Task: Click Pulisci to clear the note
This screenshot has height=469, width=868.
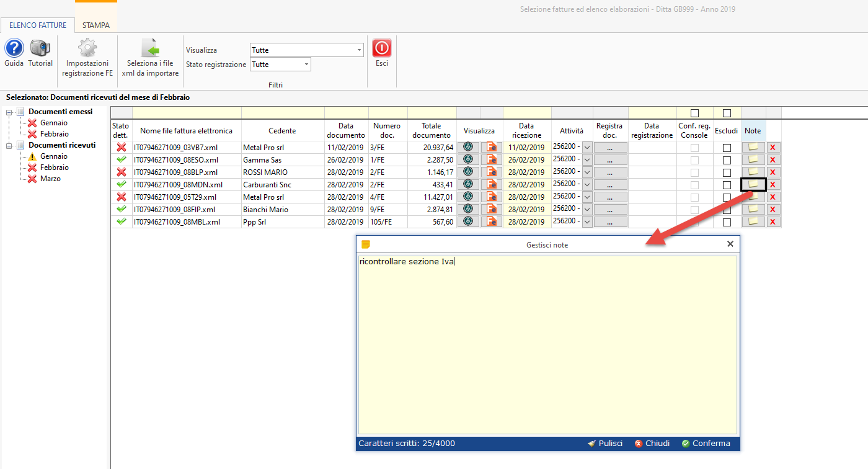Action: pos(605,444)
